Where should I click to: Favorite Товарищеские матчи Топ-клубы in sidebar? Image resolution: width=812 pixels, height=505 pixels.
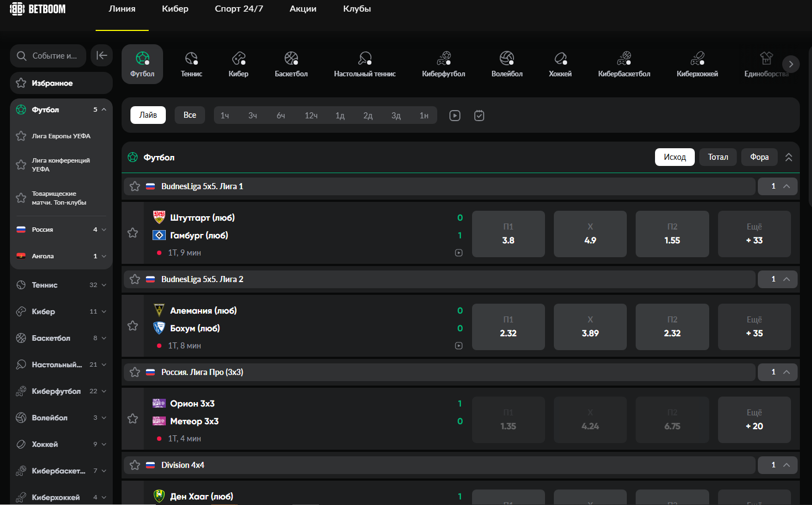click(21, 198)
